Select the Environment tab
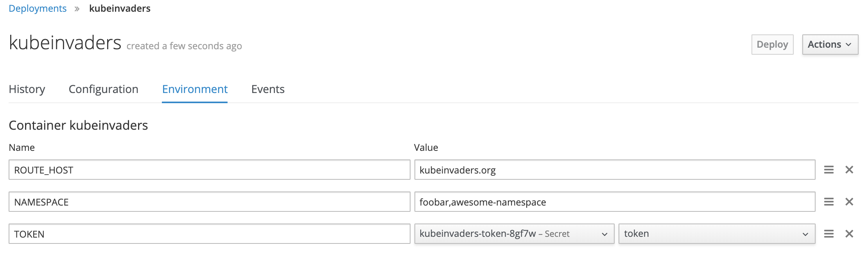 tap(195, 89)
